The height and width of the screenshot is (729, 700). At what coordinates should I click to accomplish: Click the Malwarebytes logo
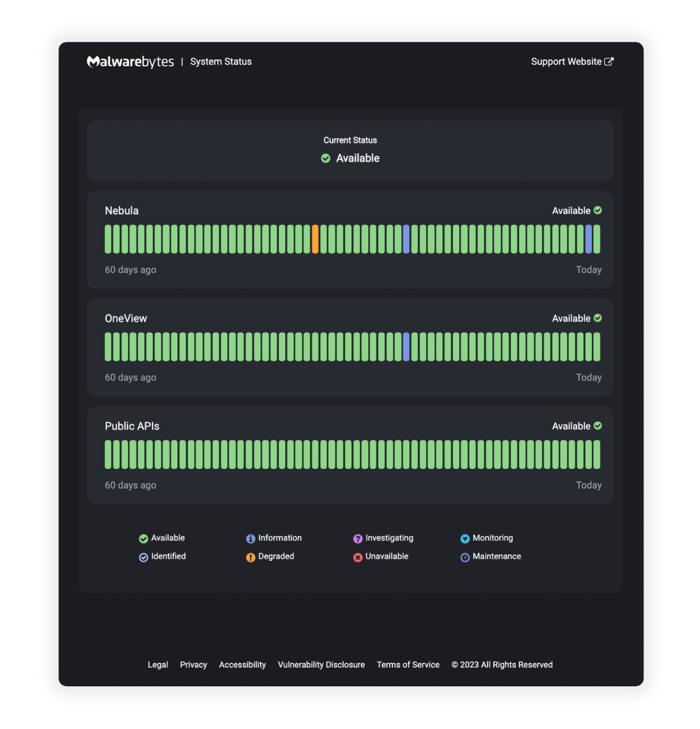coord(131,62)
